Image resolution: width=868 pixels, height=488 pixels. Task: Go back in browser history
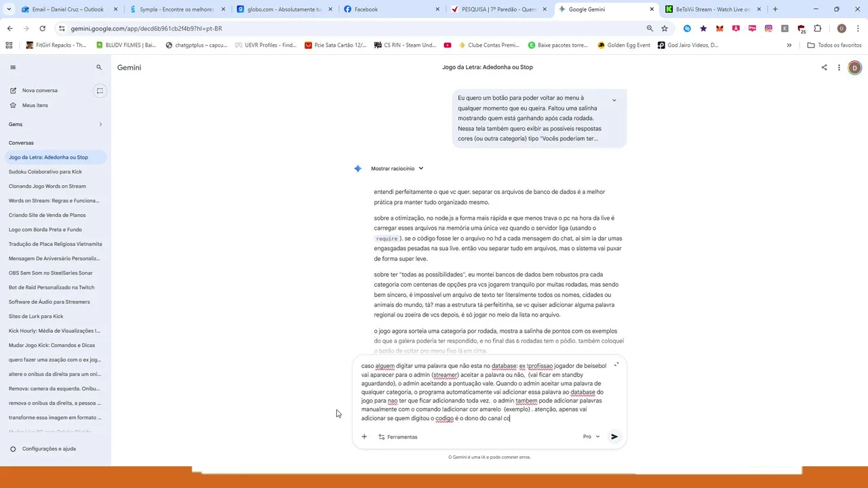9,28
